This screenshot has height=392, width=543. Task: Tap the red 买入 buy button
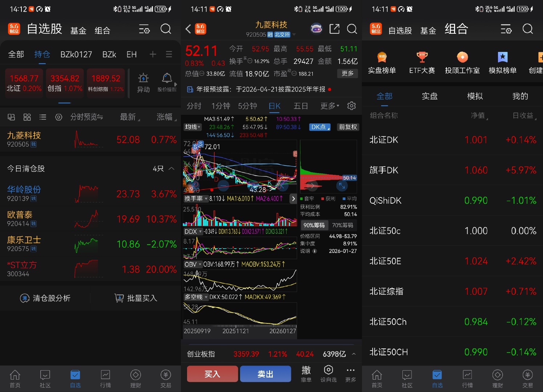212,374
